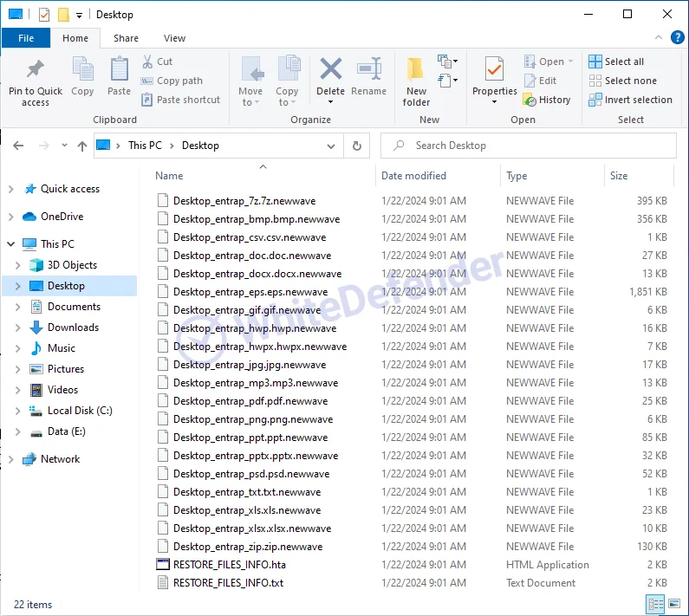
Task: Open the address bar history dropdown
Action: [x=330, y=146]
